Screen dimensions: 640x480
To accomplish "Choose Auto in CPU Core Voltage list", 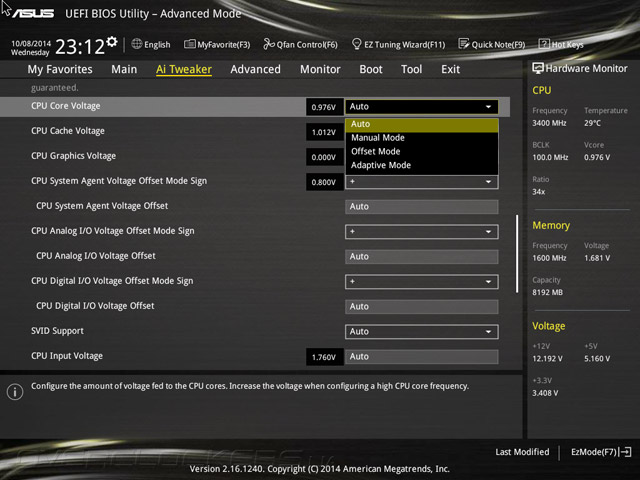I will point(422,124).
